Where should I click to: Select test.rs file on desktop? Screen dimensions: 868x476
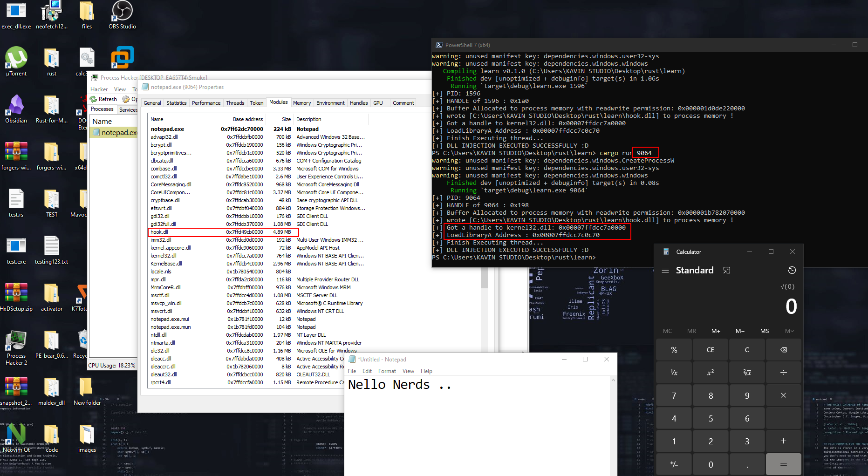pos(16,203)
